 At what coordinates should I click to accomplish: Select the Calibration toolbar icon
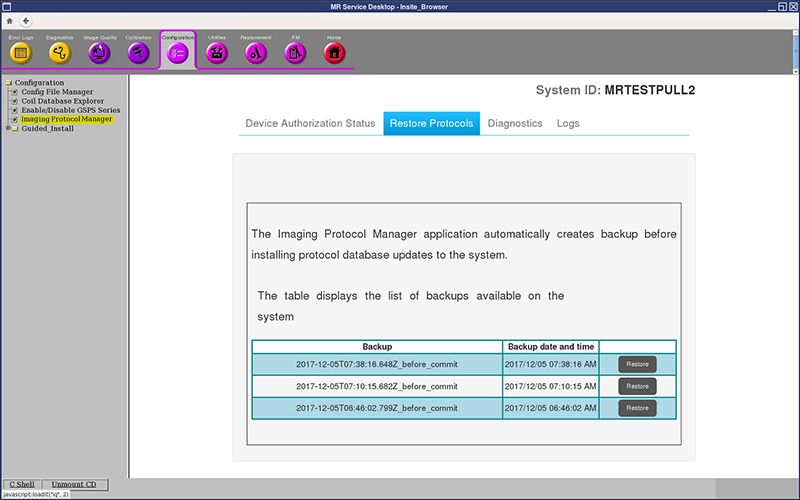pos(138,52)
